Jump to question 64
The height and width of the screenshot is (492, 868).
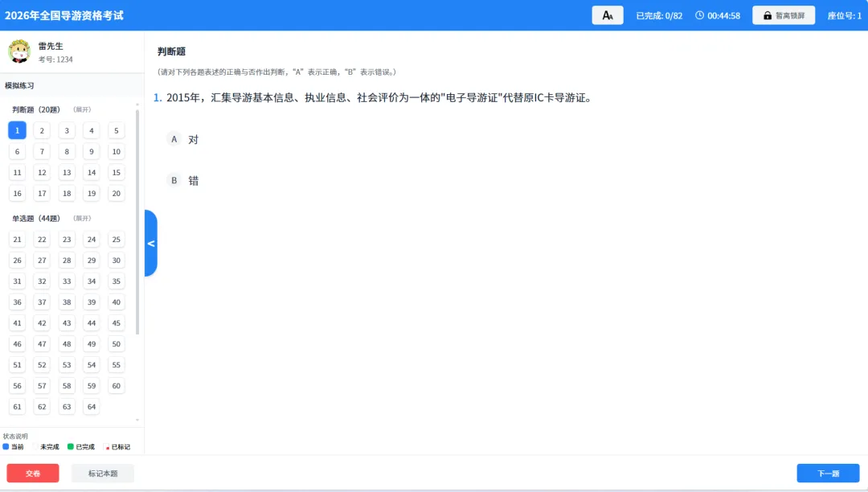coord(92,407)
